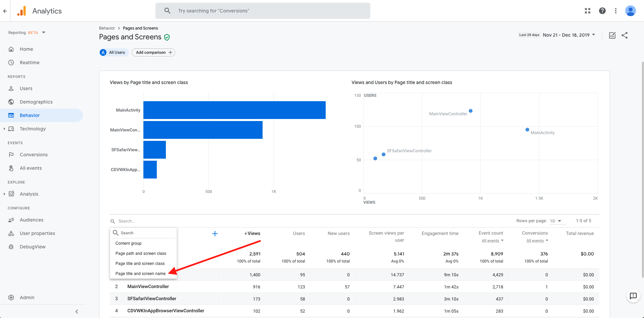The image size is (644, 318).
Task: Open the help question mark icon
Action: (602, 11)
